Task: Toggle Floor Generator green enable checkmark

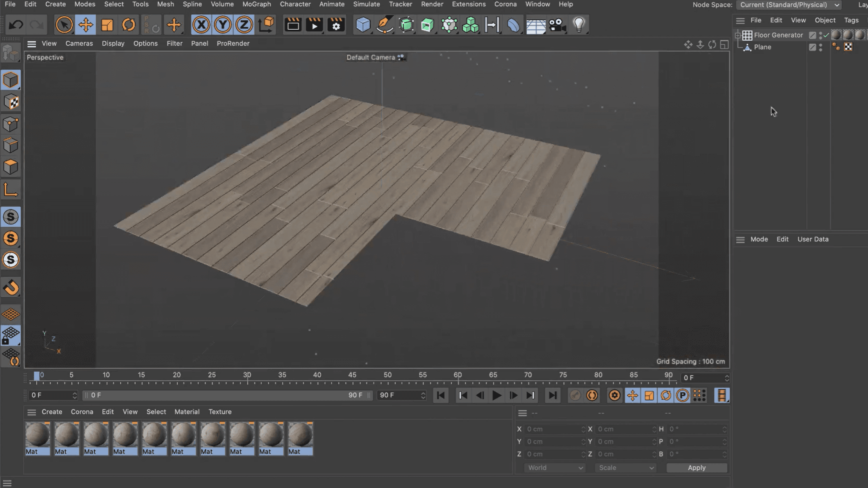Action: pos(826,35)
